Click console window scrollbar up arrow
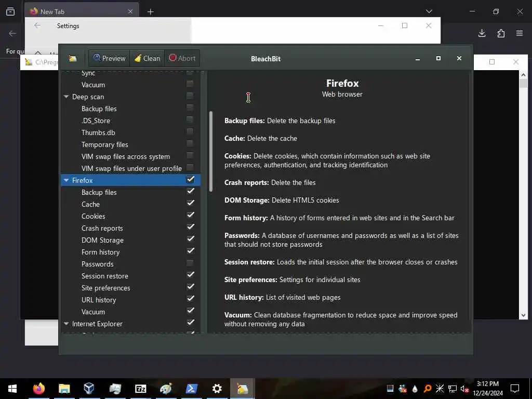The image size is (532, 399). 523,75
